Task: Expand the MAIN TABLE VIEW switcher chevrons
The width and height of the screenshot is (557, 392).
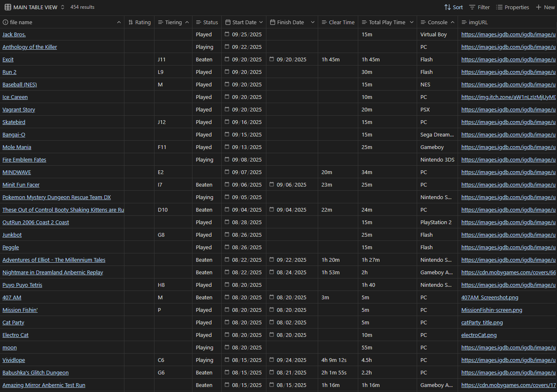Action: 63,7
